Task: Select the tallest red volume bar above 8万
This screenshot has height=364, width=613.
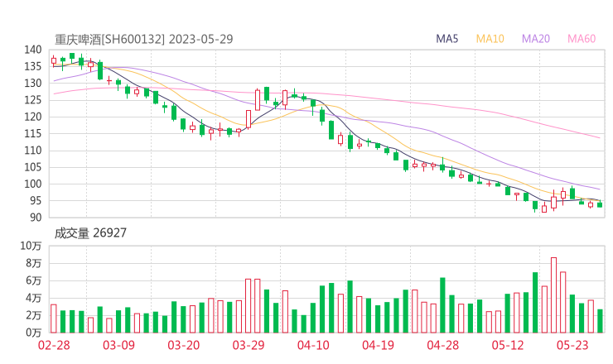Action: pos(553,295)
